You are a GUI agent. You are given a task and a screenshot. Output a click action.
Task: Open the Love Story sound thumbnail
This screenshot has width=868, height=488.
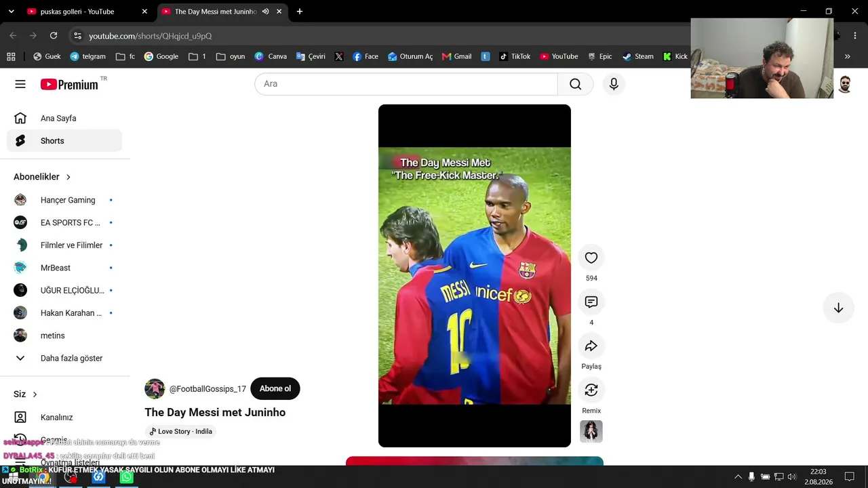tap(591, 431)
